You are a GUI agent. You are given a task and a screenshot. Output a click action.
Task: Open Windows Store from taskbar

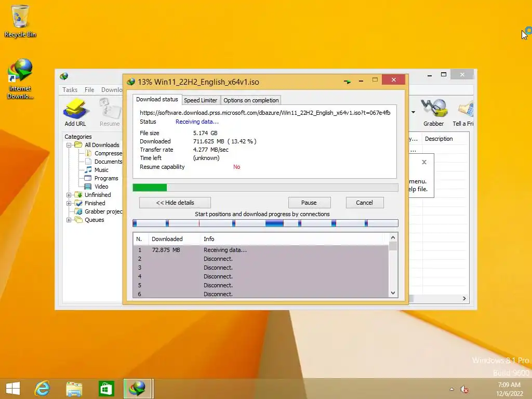click(106, 389)
